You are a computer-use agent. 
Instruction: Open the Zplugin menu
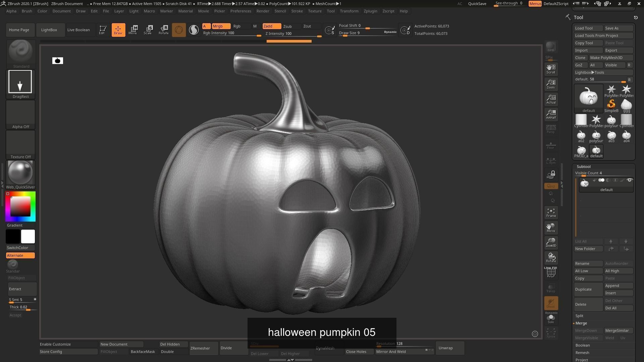pos(370,11)
